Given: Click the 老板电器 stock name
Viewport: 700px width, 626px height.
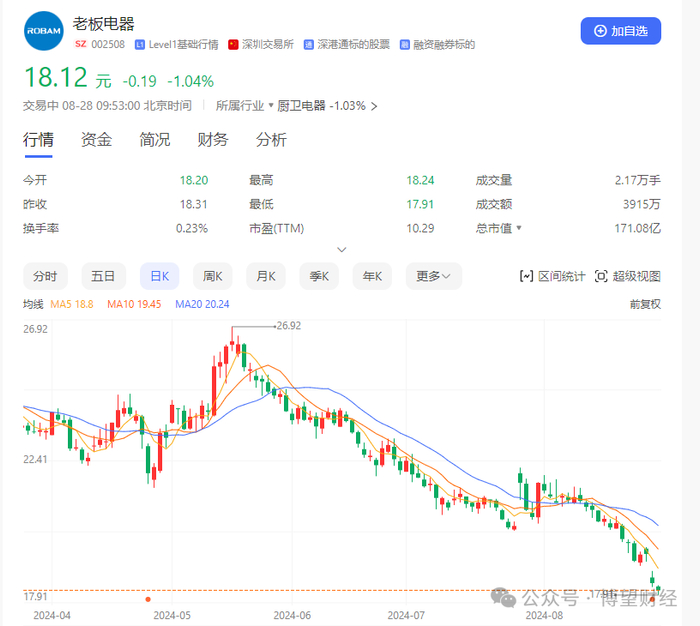Looking at the screenshot, I should coord(104,24).
